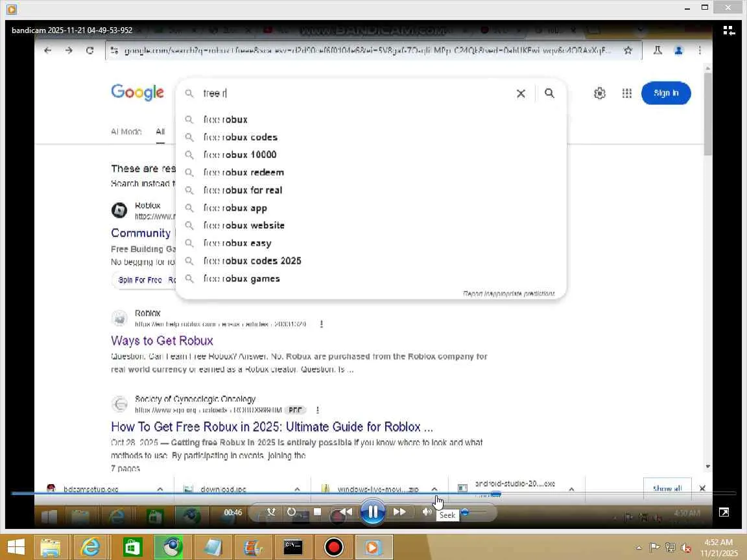
Task: Switch to the AI Mode search tab
Action: 126,132
